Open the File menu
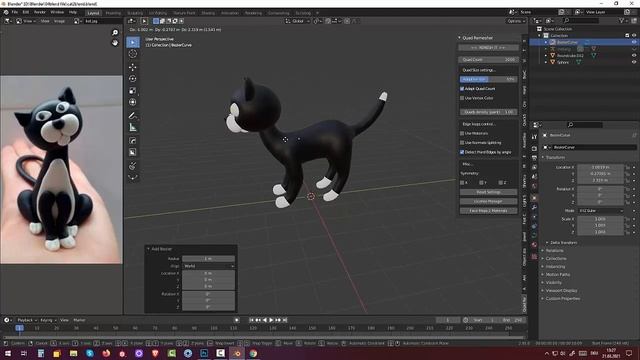 (x=15, y=12)
